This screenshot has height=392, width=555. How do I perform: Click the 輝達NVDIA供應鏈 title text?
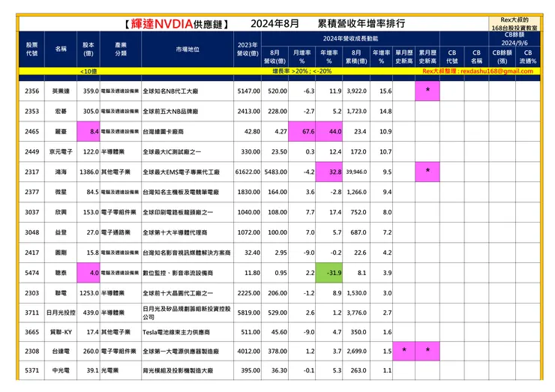click(x=176, y=24)
